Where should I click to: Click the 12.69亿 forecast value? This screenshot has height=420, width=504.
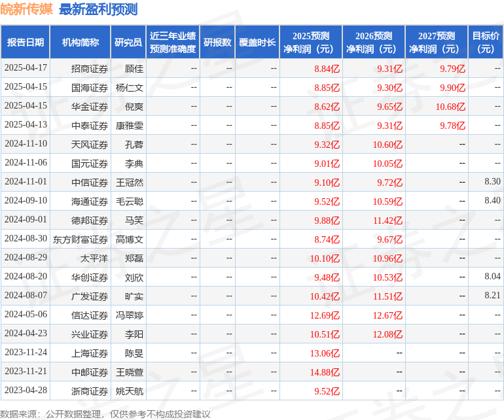click(325, 315)
